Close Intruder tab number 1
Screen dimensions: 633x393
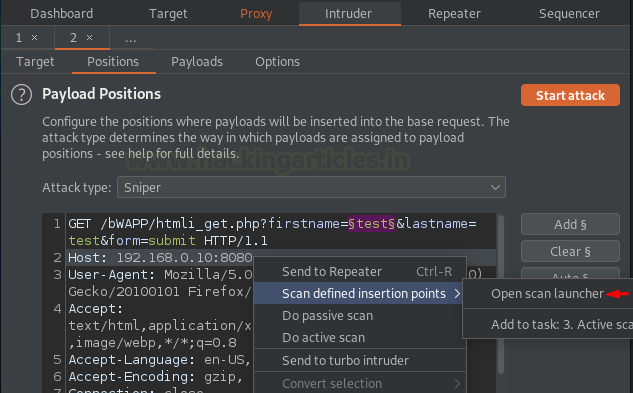[x=35, y=38]
